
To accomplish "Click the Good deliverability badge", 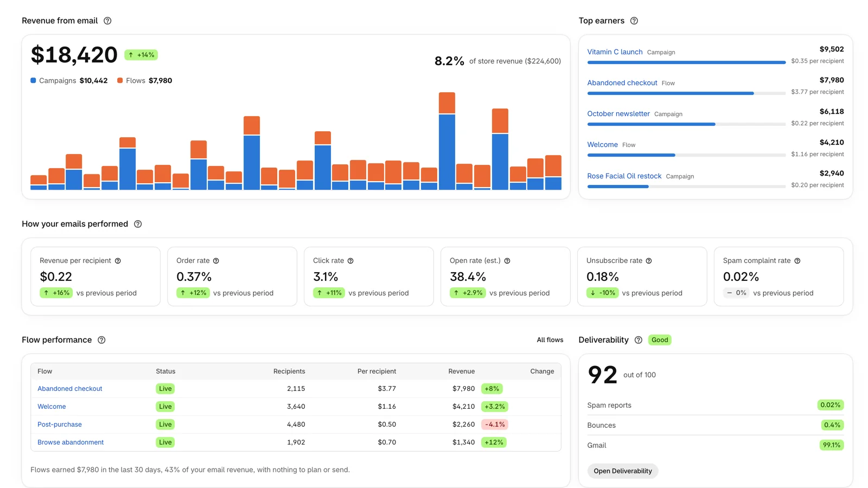I will click(660, 340).
